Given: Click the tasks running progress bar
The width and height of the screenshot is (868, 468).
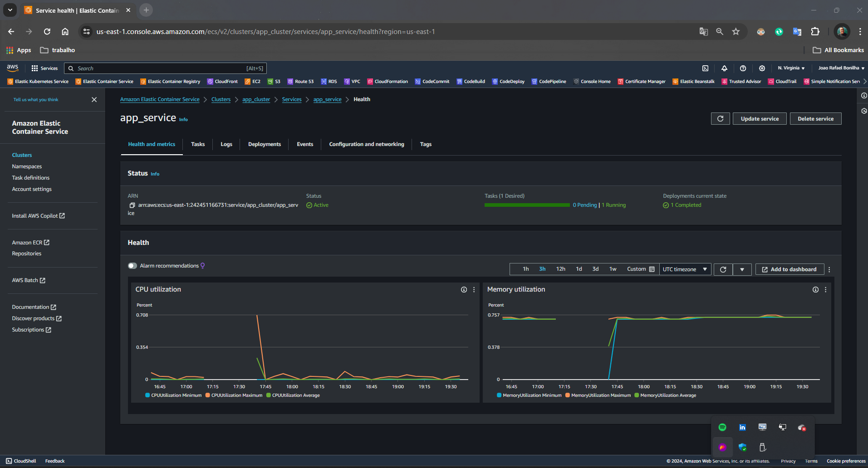Looking at the screenshot, I should [x=527, y=205].
